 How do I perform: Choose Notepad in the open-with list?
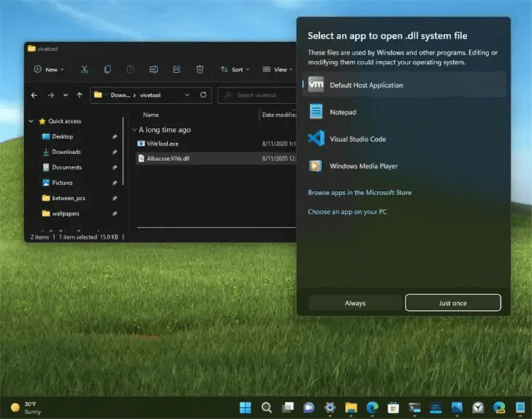(x=403, y=112)
